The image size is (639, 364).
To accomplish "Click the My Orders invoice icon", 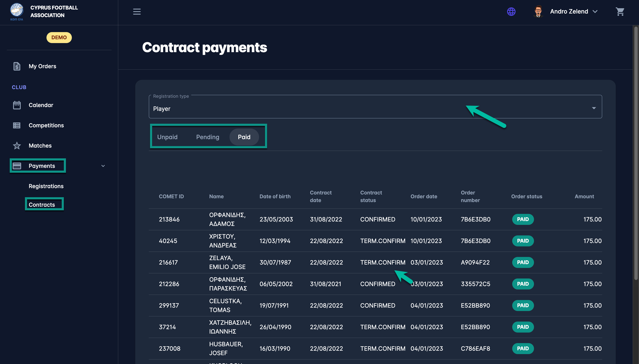I will point(17,66).
